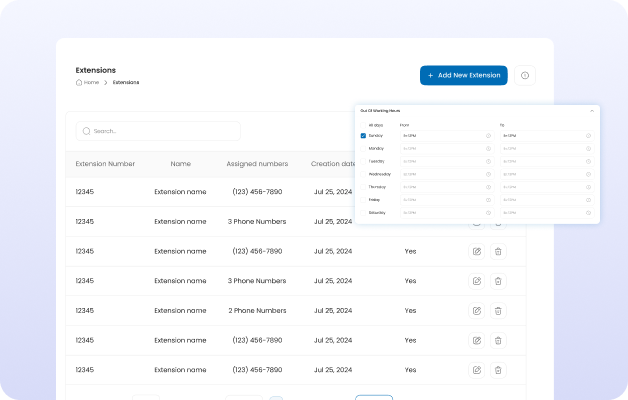Enable the Wednesday checkbox
The width and height of the screenshot is (628, 400).
pyautogui.click(x=363, y=173)
